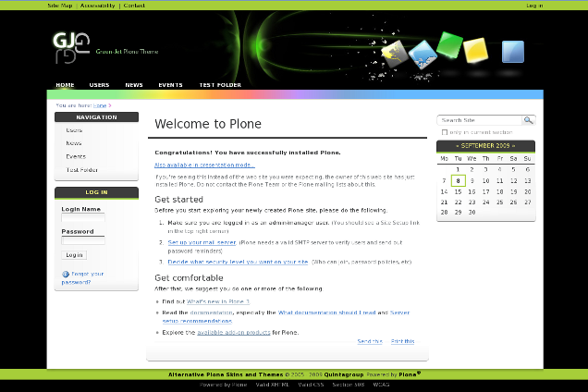Open 'Server setup recommendations' link
The image size is (588, 392).
click(x=286, y=316)
